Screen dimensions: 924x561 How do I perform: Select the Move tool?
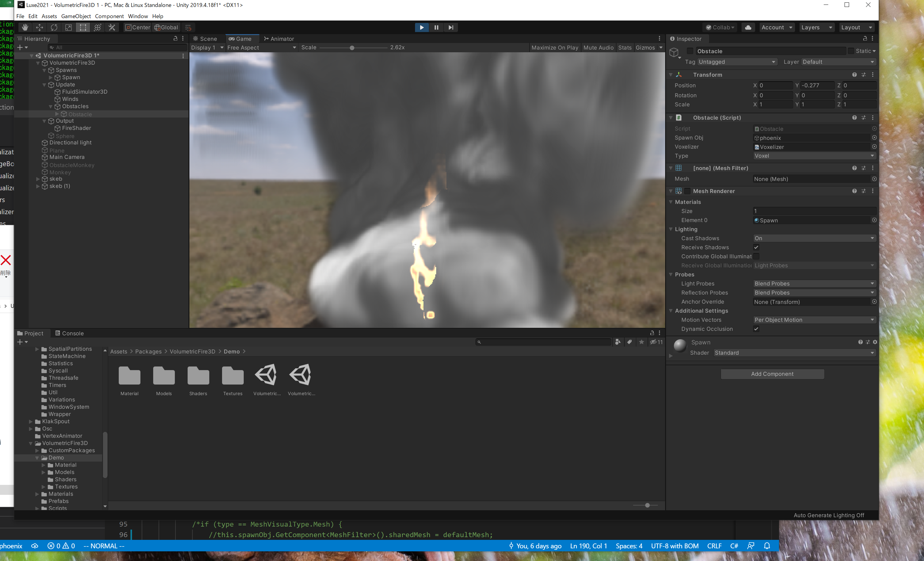39,27
